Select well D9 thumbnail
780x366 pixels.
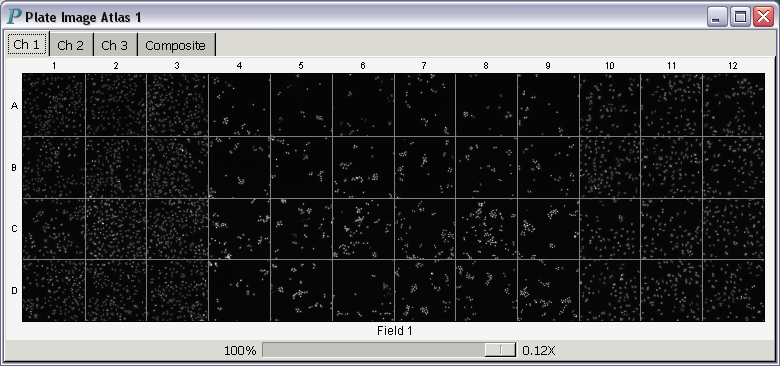tap(548, 290)
